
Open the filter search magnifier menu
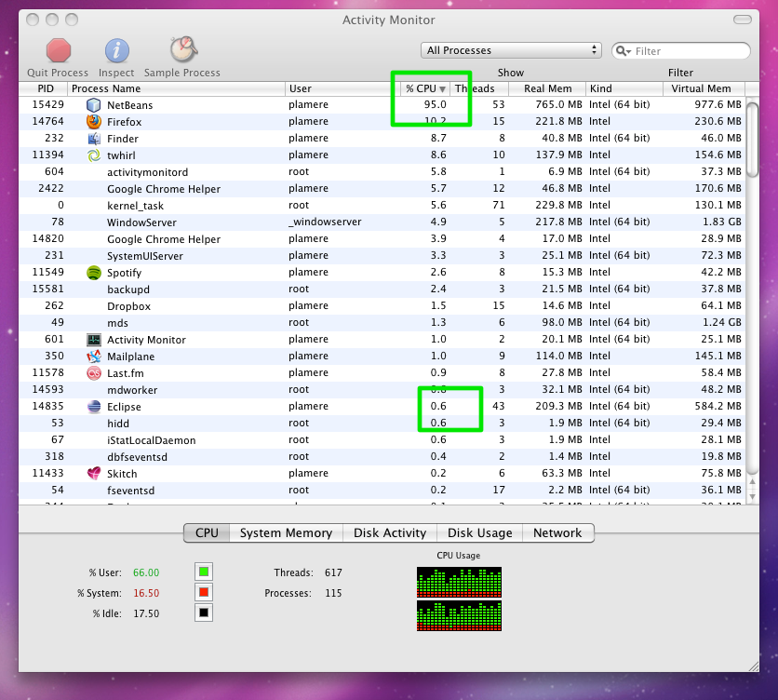click(624, 51)
